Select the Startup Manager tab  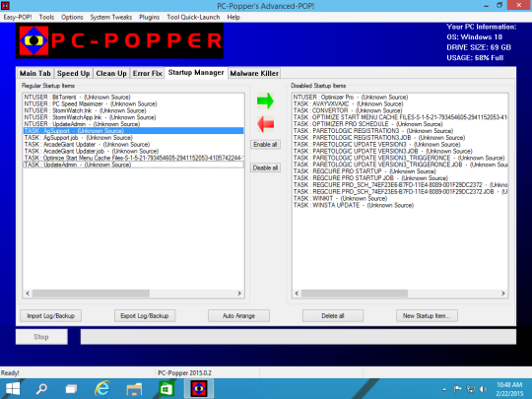click(196, 73)
